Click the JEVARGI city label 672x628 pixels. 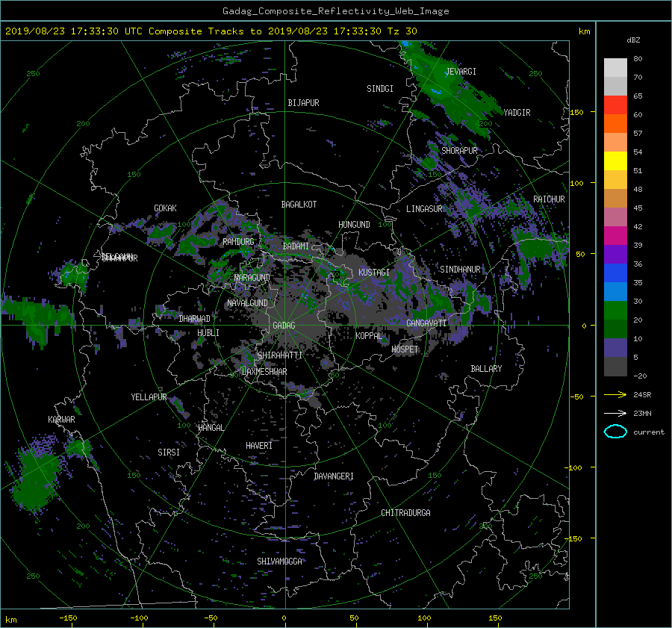pyautogui.click(x=461, y=72)
